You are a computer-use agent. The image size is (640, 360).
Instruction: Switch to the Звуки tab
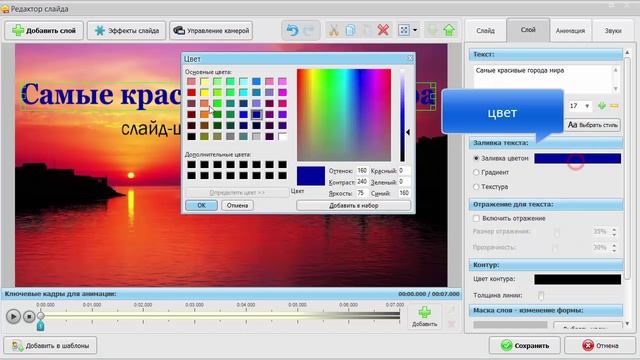click(x=613, y=31)
